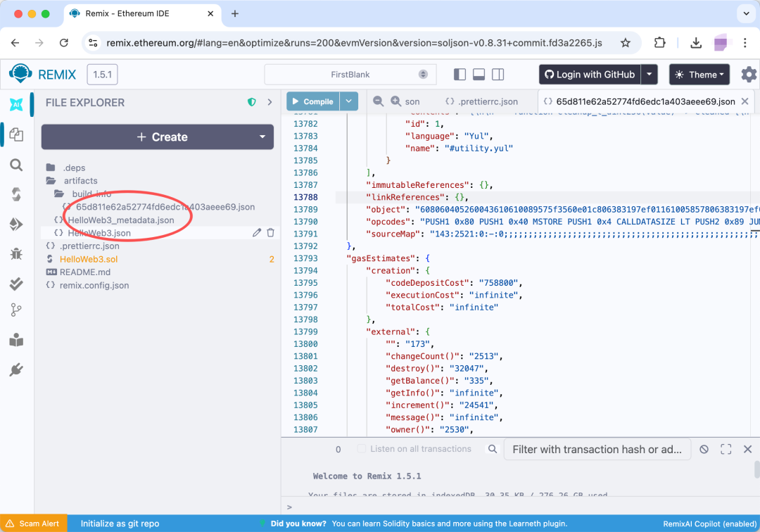The height and width of the screenshot is (532, 760).
Task: Click RemixAI Copilot (enabled) status
Action: click(x=709, y=524)
